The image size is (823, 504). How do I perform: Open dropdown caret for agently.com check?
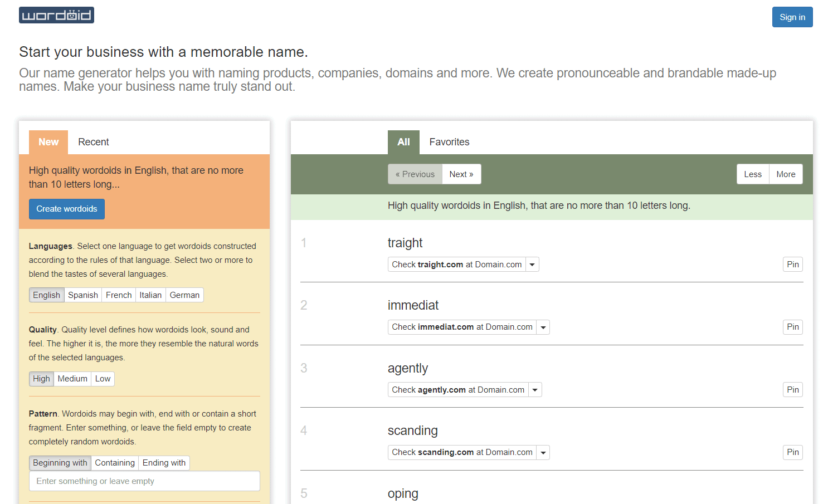pyautogui.click(x=535, y=390)
